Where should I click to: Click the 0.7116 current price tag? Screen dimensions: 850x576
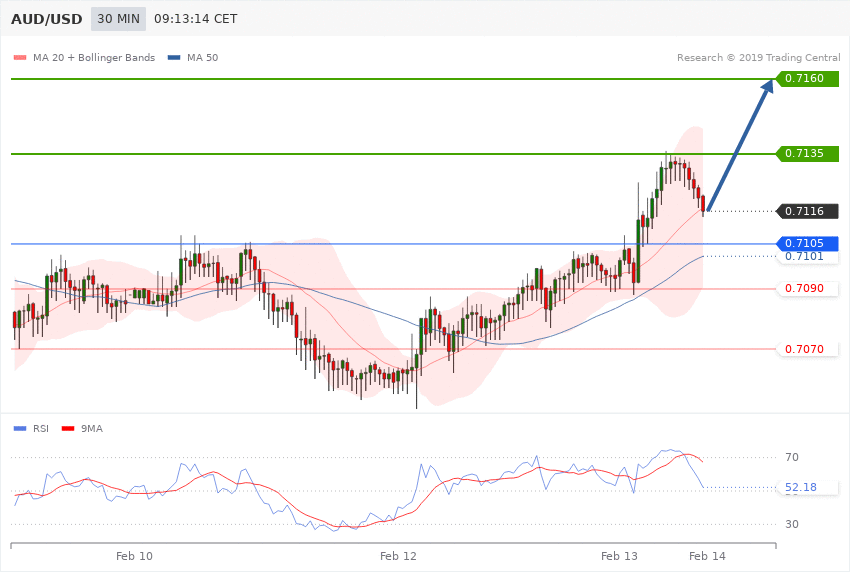(x=808, y=211)
